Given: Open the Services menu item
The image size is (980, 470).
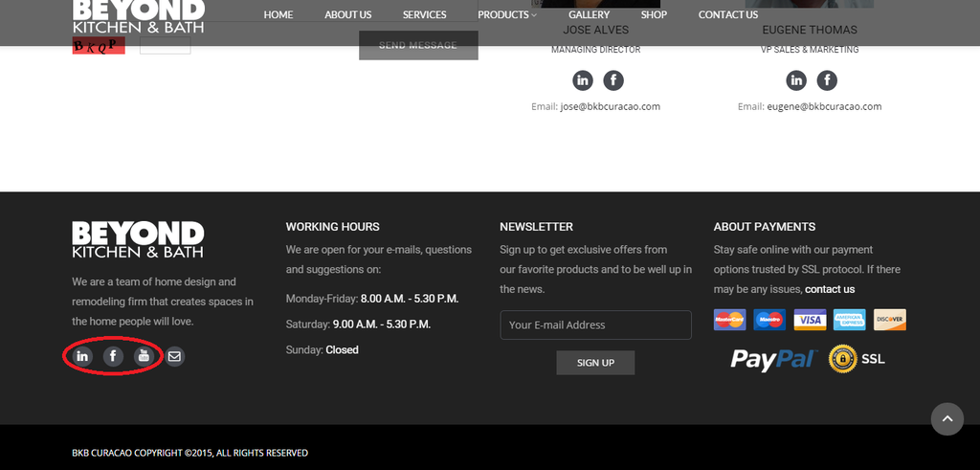Looking at the screenshot, I should (424, 14).
